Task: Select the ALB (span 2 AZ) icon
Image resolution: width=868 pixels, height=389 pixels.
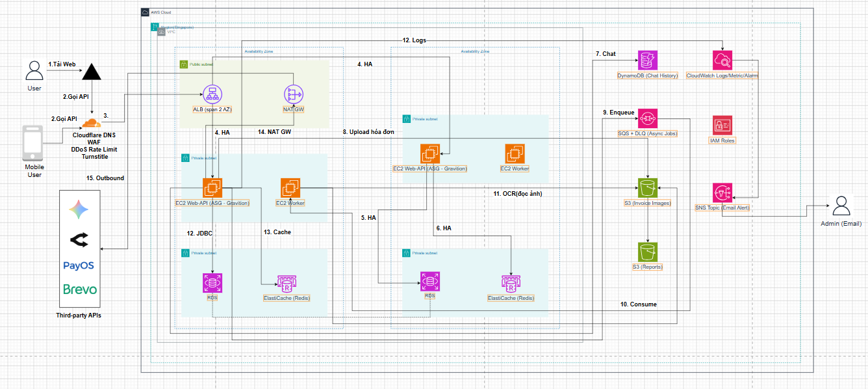Action: tap(212, 95)
